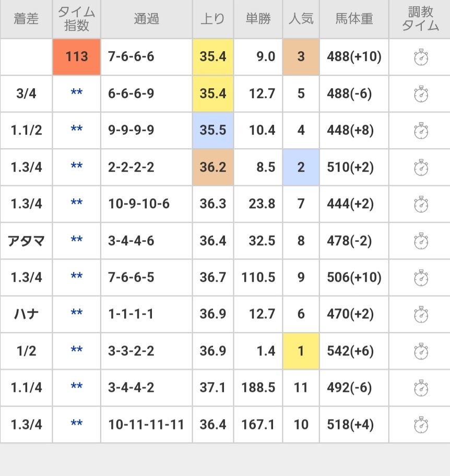Image resolution: width=450 pixels, height=476 pixels.
Task: Click the orange 113 time index cell
Action: click(77, 56)
